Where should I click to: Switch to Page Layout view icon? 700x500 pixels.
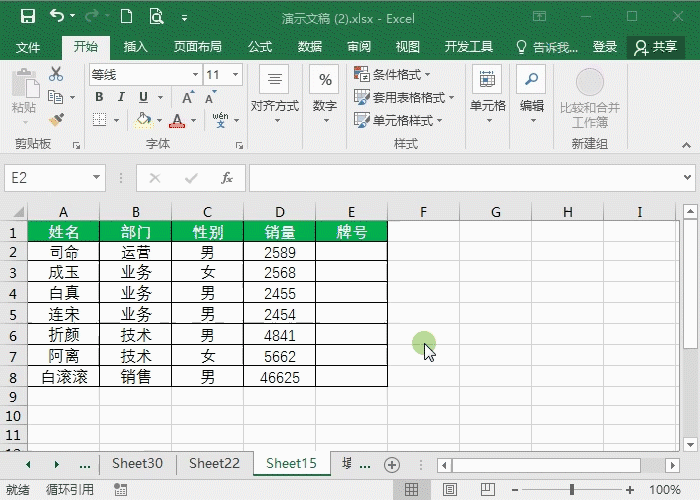click(450, 489)
